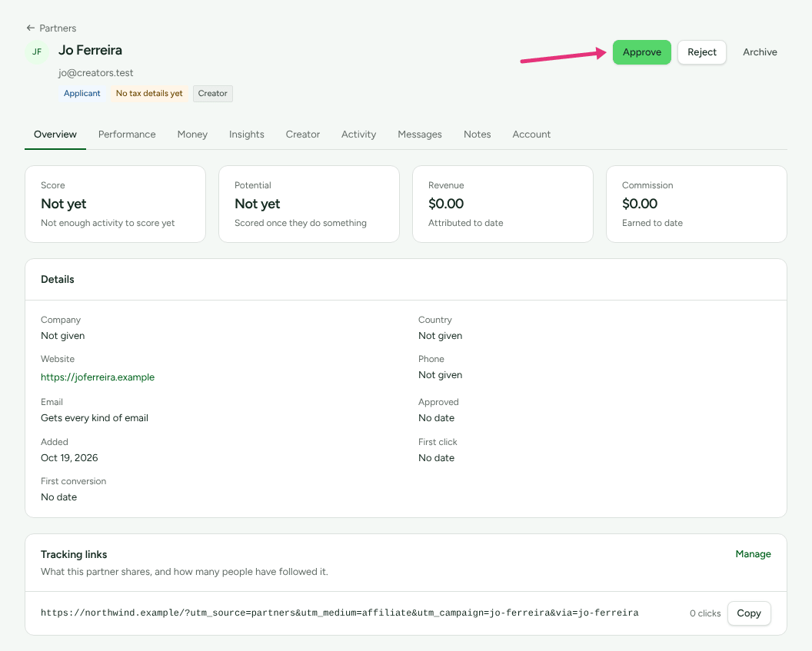Click the Phone 'Not given' value
The height and width of the screenshot is (651, 812).
pos(440,375)
